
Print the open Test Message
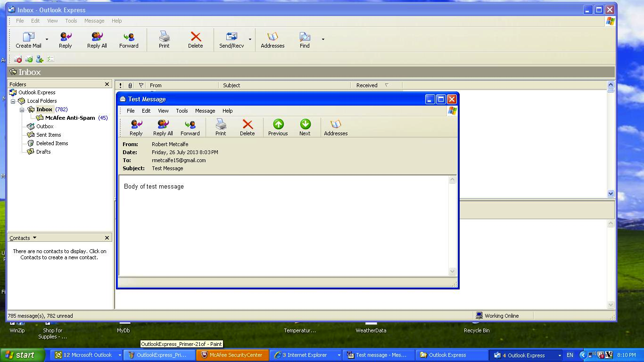221,127
